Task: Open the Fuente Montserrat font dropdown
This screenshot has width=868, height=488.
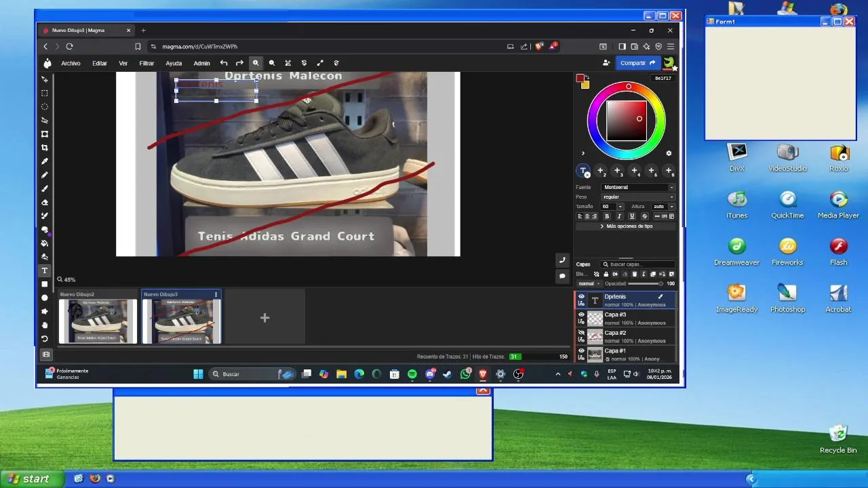Action: click(x=638, y=187)
